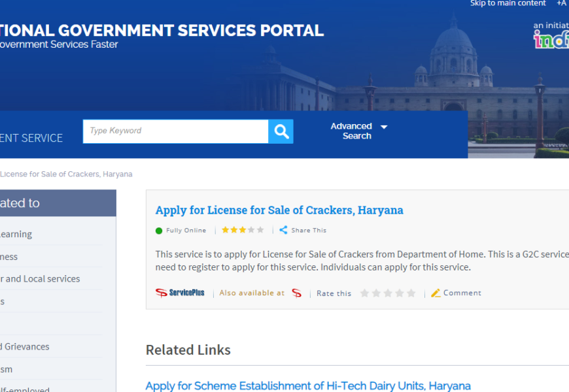Click the four-star position under Rate this
569x392 pixels.
coord(400,293)
